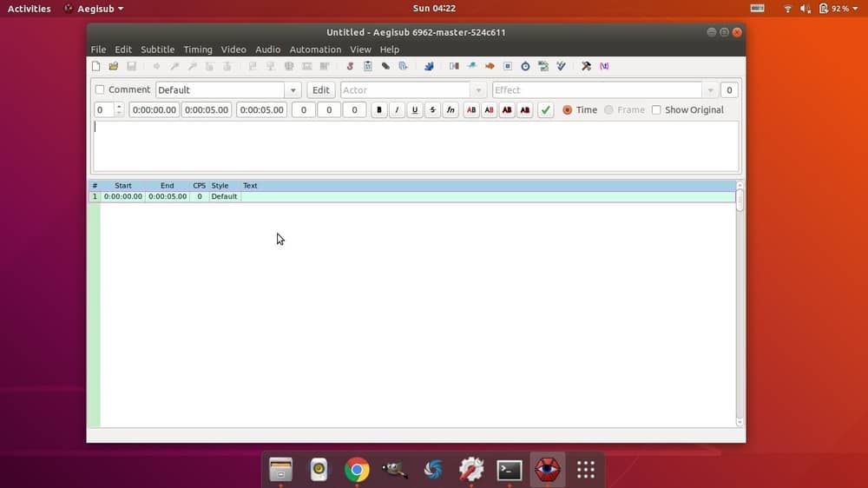Screen dimensions: 868x488
Task: Increment the layer number spinner
Action: click(119, 106)
